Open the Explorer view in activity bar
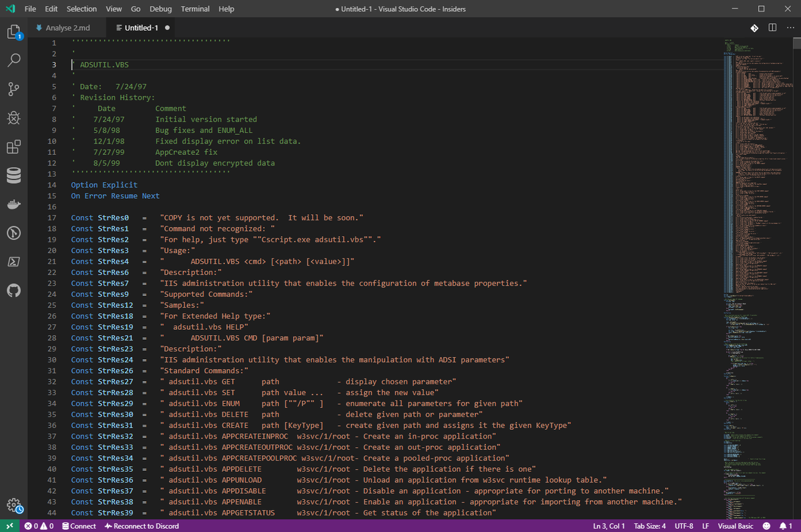Viewport: 801px width, 532px height. pos(14,32)
